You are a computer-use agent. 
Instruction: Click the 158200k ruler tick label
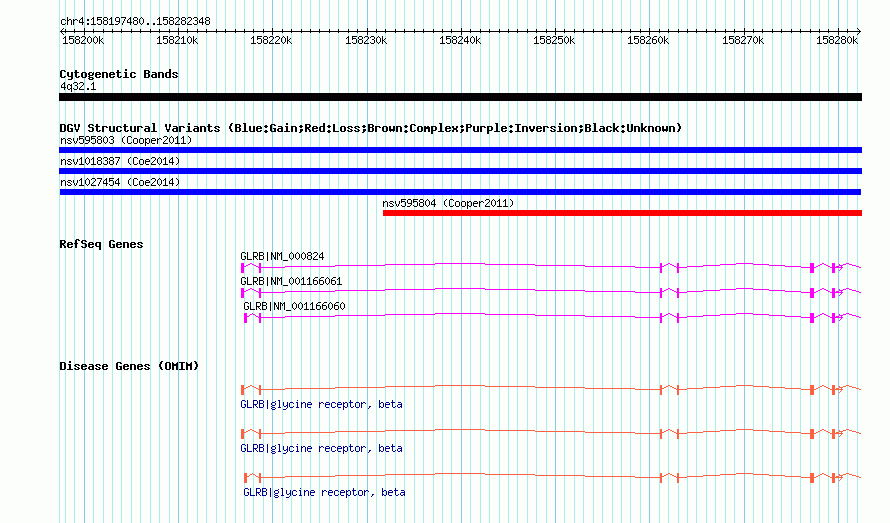(x=83, y=40)
